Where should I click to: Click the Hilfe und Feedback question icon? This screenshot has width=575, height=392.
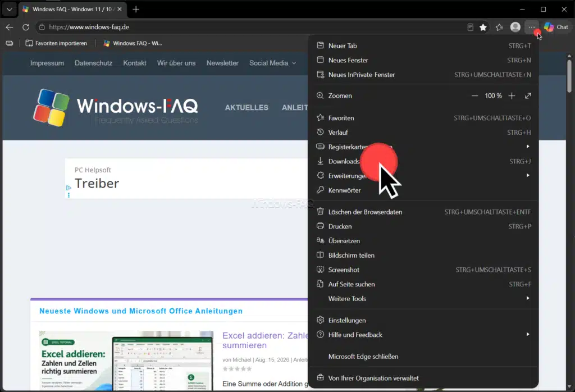pos(320,334)
